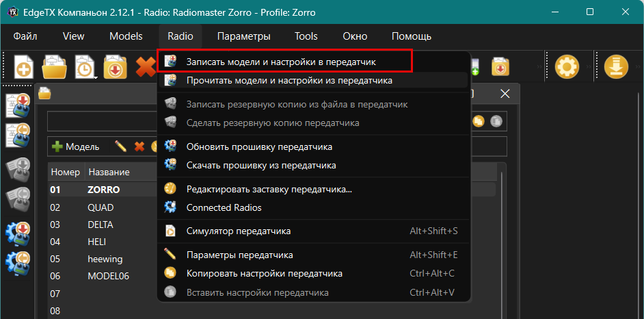Close the inner models window
The height and width of the screenshot is (319, 644).
click(x=505, y=94)
